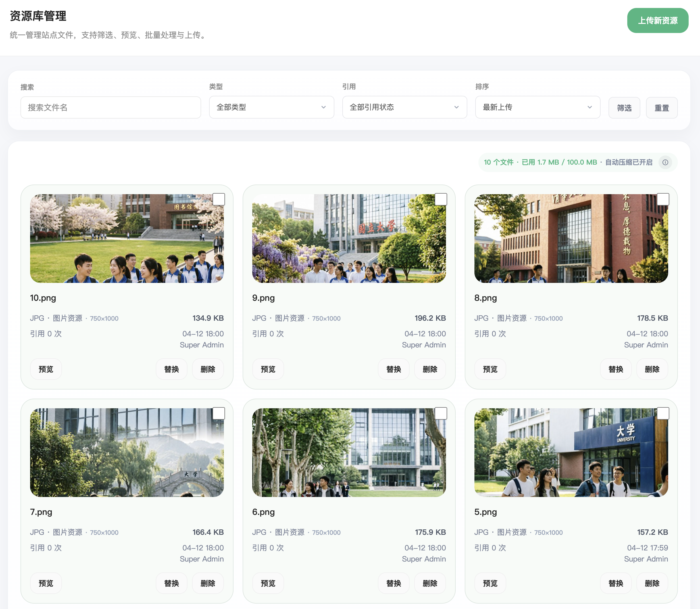The height and width of the screenshot is (609, 700).
Task: Click the 上传新资源 upload button
Action: pos(657,20)
